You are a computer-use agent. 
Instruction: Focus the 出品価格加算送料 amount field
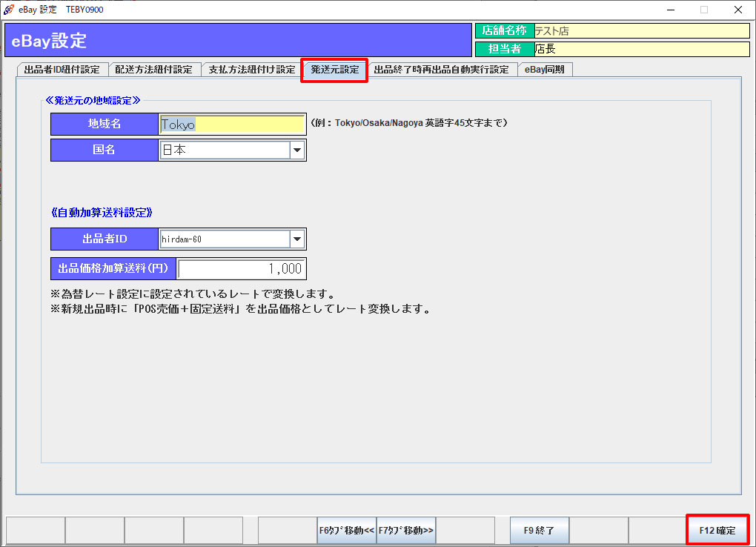point(241,269)
